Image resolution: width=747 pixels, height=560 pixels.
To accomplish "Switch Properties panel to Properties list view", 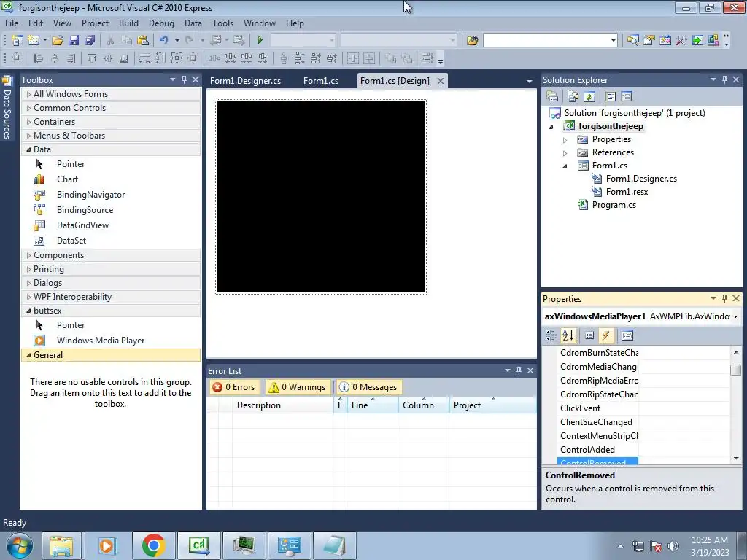I will [589, 335].
